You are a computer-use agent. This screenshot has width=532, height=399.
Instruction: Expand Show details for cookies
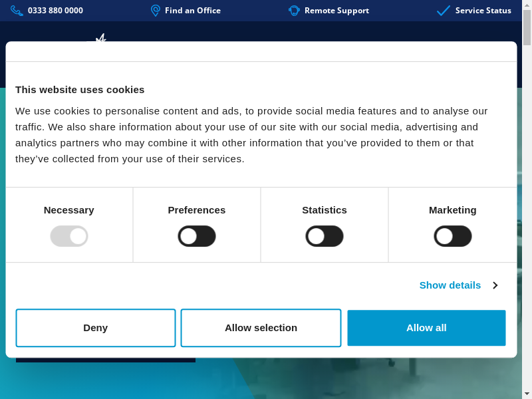pos(450,285)
